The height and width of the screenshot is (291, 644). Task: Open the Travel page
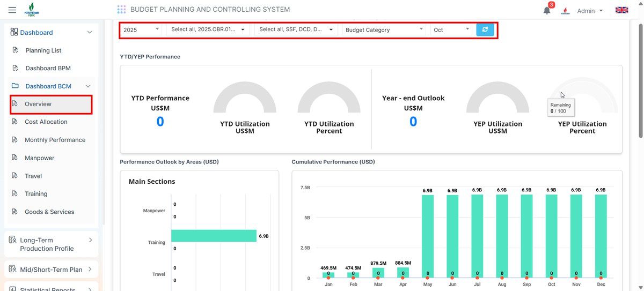[x=33, y=176]
